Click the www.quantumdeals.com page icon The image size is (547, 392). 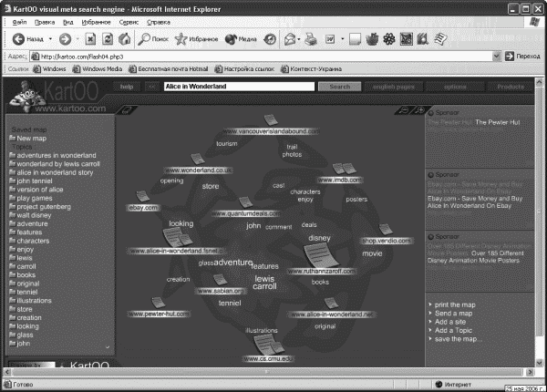click(x=245, y=202)
